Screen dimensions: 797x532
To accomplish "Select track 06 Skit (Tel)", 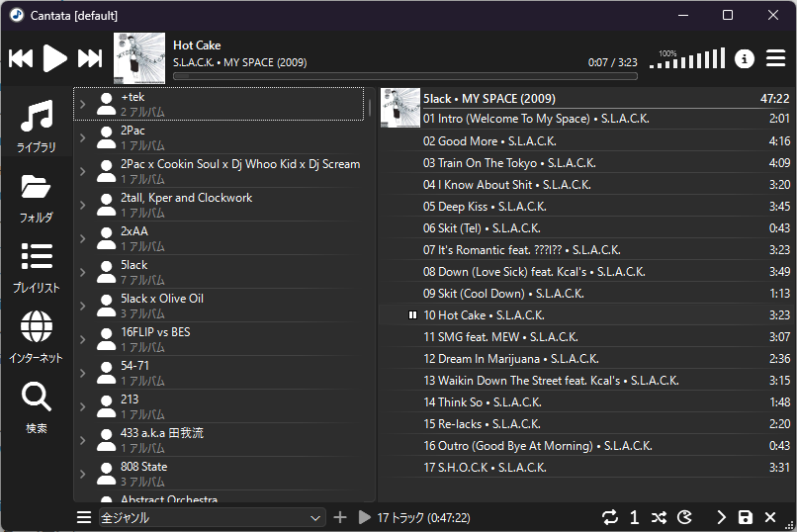I will tap(585, 228).
